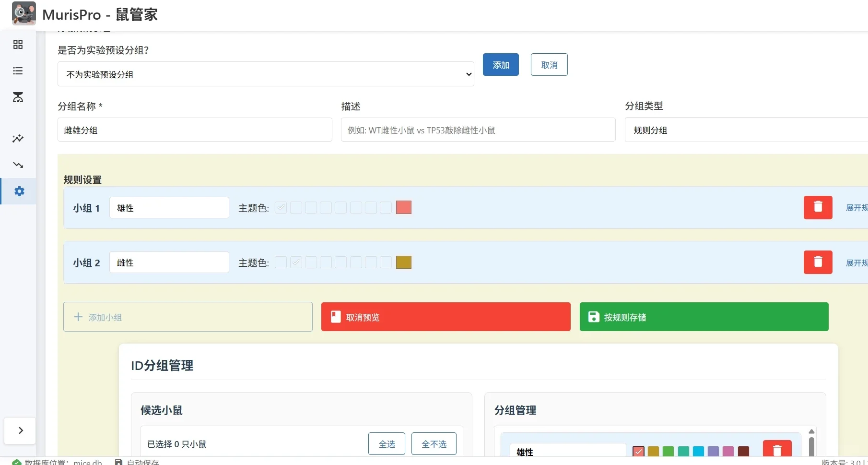Click the MurisPro mouse logo
The image size is (868, 465).
pyautogui.click(x=24, y=13)
